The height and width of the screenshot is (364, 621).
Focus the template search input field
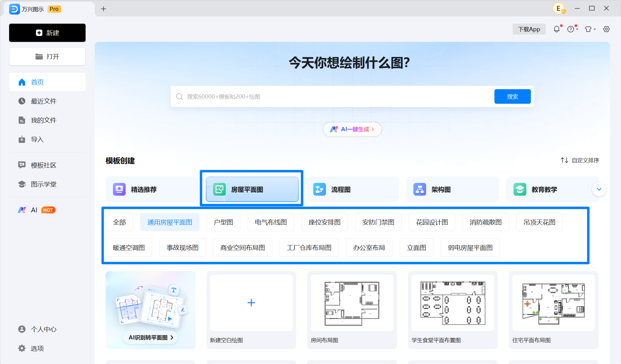332,96
